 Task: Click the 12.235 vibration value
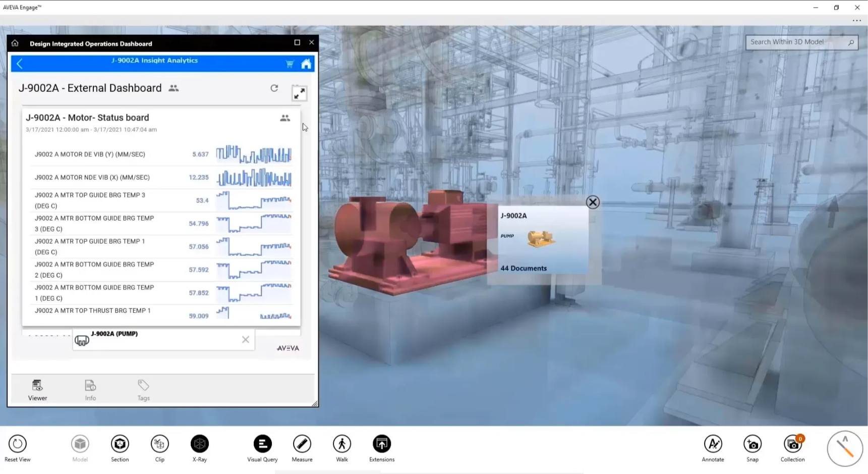click(x=199, y=178)
